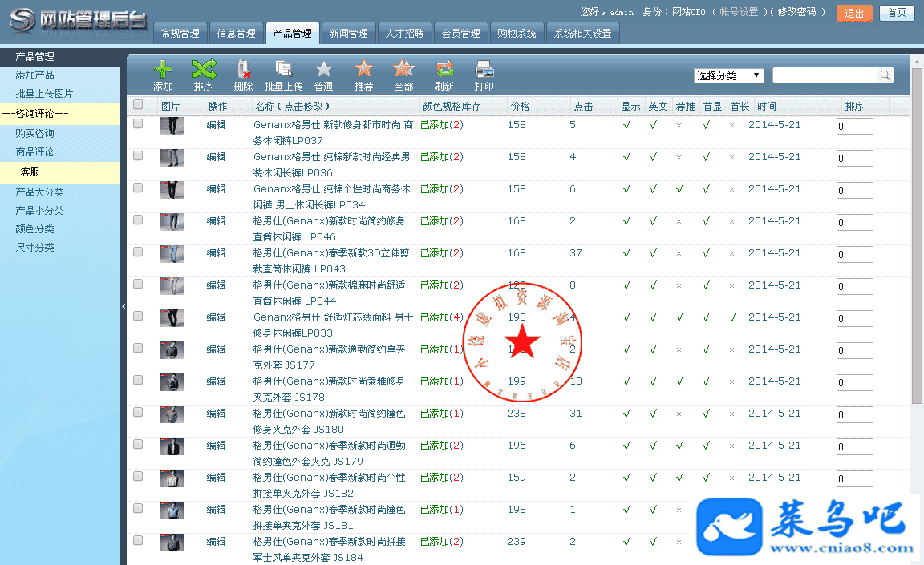This screenshot has height=565, width=924.
Task: Open 批量上传 batch upload icon
Action: (283, 70)
